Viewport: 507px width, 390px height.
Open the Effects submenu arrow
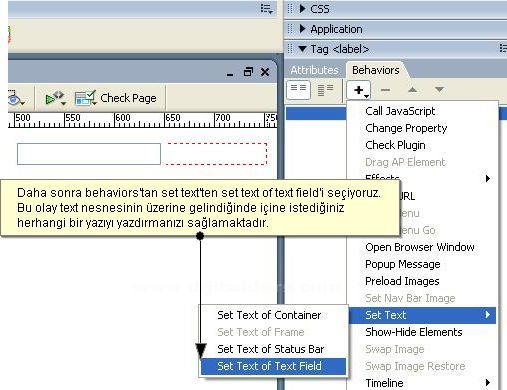[488, 178]
